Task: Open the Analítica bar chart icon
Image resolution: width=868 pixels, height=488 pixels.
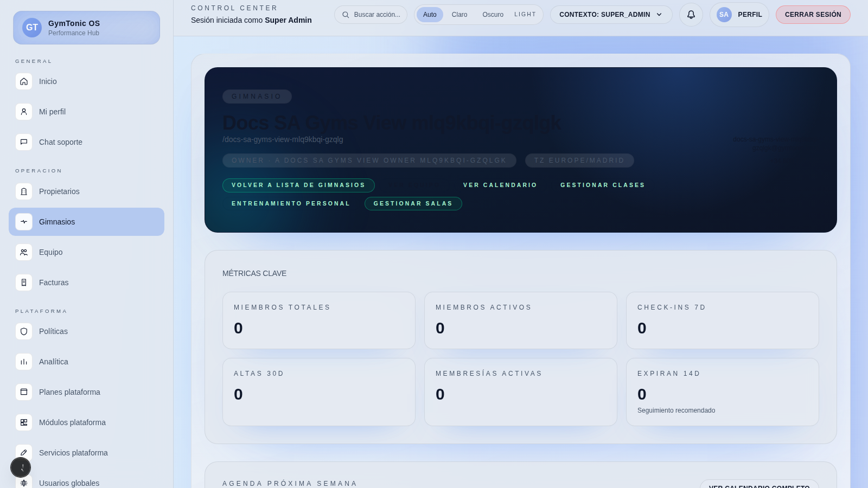Action: pos(24,362)
